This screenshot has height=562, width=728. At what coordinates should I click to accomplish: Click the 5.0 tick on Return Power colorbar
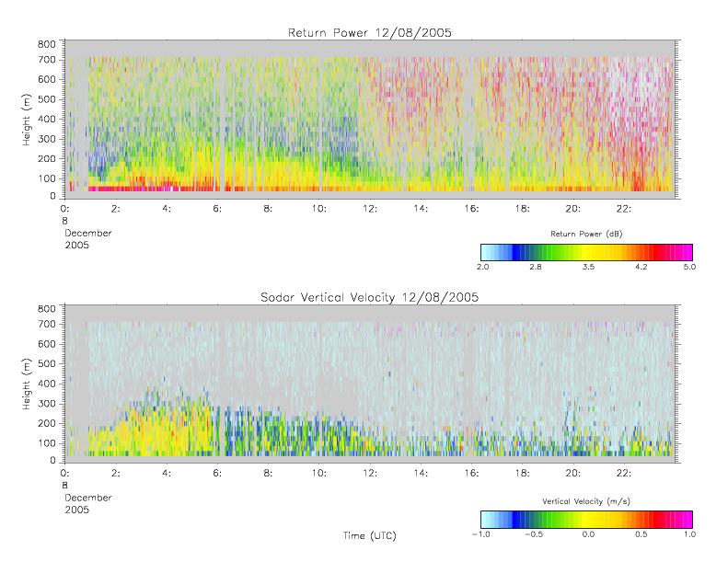(689, 267)
